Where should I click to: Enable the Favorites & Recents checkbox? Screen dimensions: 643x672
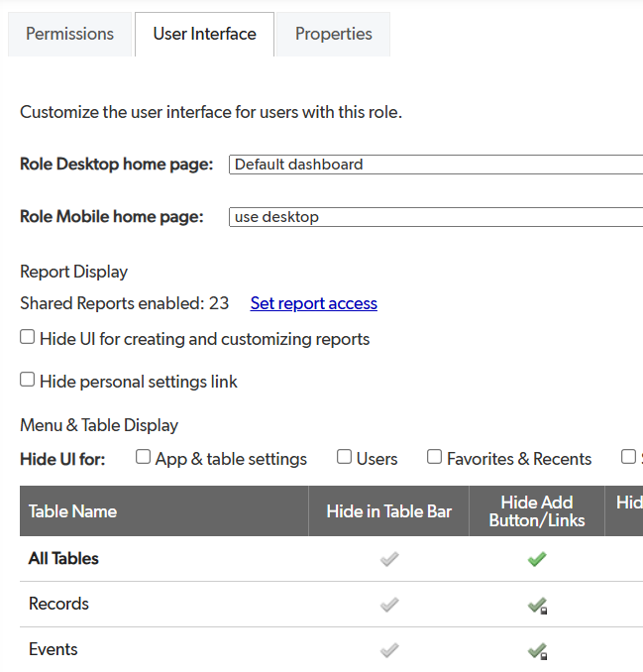point(435,458)
